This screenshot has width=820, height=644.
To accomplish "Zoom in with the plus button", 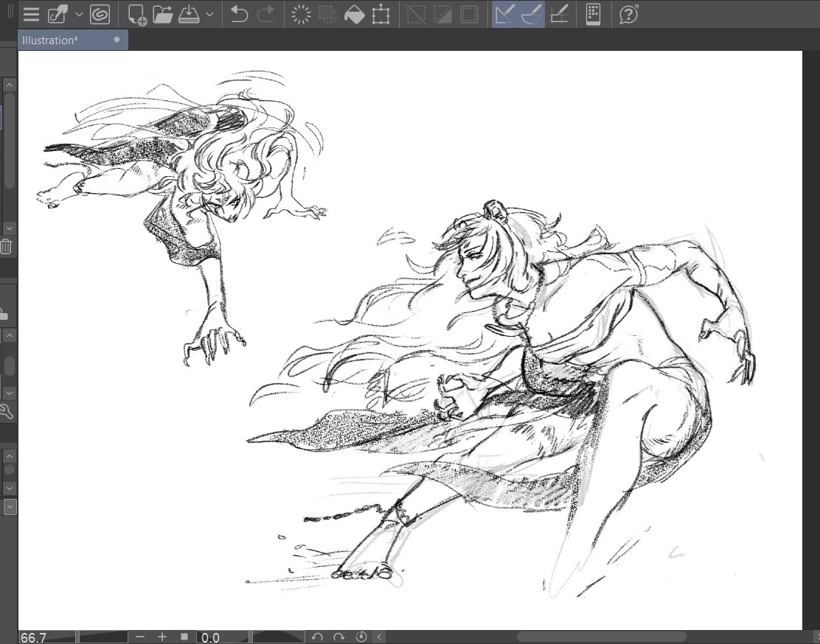I will (x=161, y=637).
